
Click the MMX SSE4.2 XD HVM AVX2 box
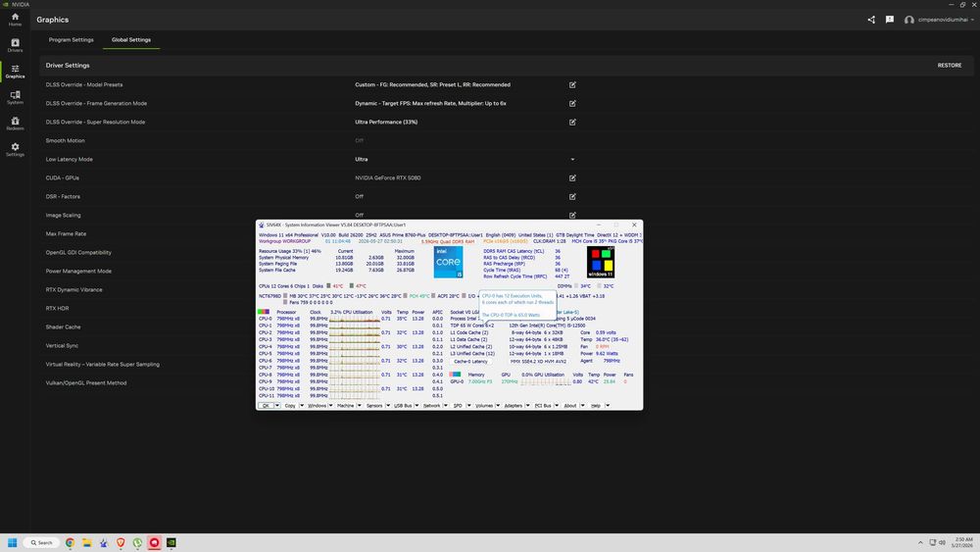click(x=538, y=361)
